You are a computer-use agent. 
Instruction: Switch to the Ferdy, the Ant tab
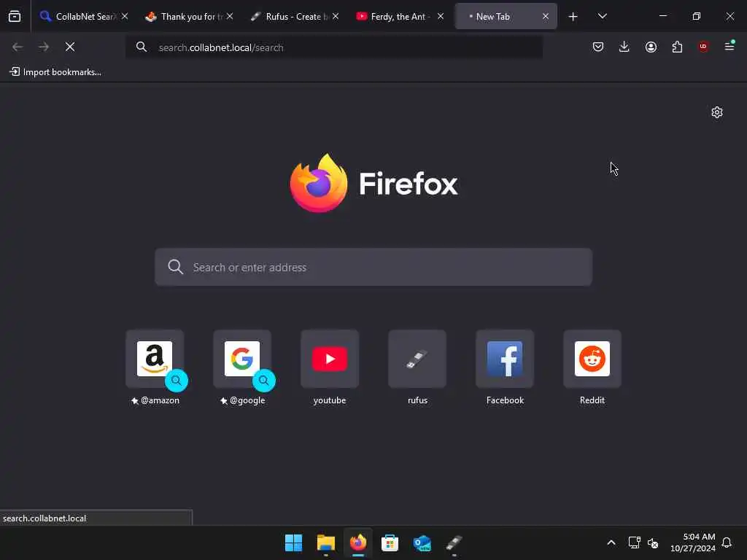pyautogui.click(x=400, y=16)
